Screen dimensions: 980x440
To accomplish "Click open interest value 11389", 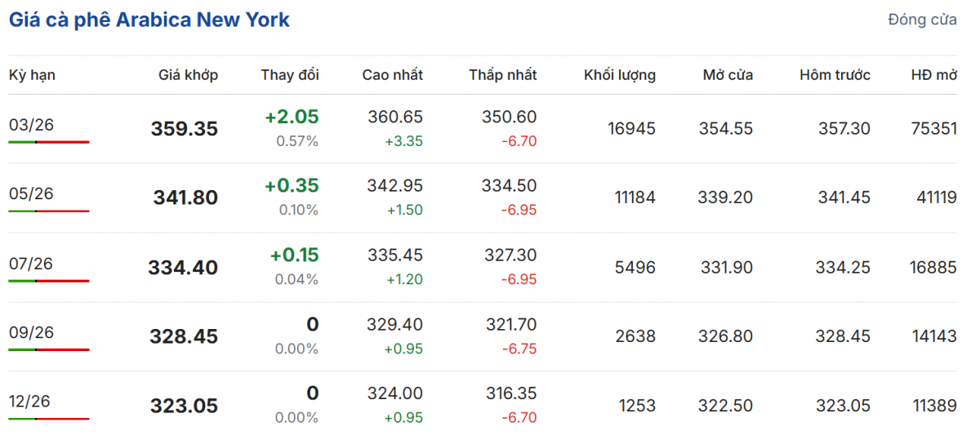I will pos(933,406).
